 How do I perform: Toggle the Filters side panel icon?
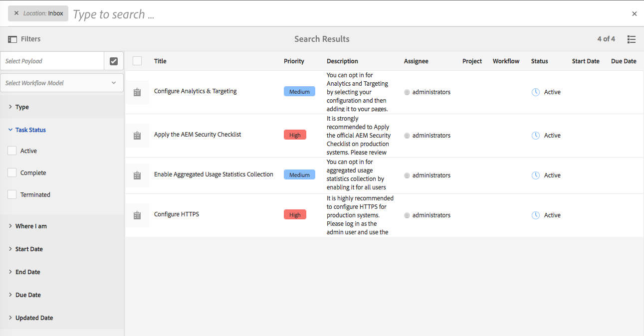(x=12, y=39)
